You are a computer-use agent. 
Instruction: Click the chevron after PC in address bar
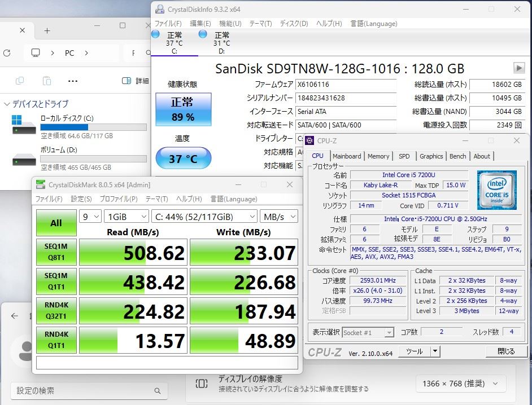click(x=86, y=53)
